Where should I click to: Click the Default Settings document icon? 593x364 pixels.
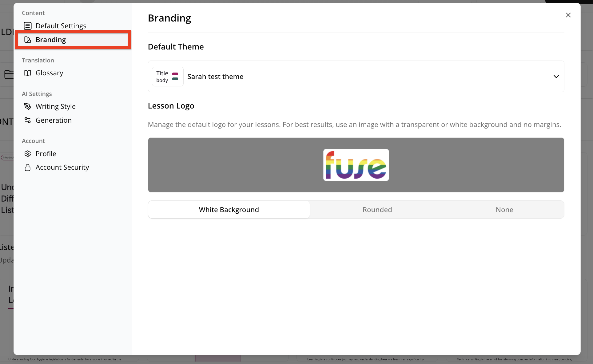[x=28, y=26]
